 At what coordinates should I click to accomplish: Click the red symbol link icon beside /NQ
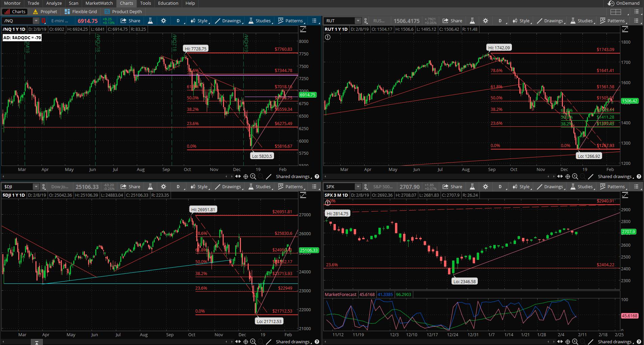[x=44, y=21]
